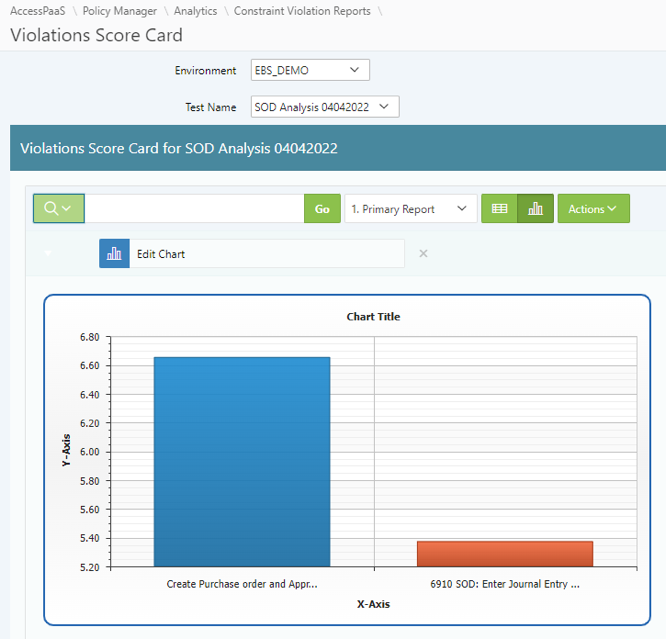The image size is (666, 639).
Task: Open the Analytics breadcrumb link
Action: [x=195, y=11]
